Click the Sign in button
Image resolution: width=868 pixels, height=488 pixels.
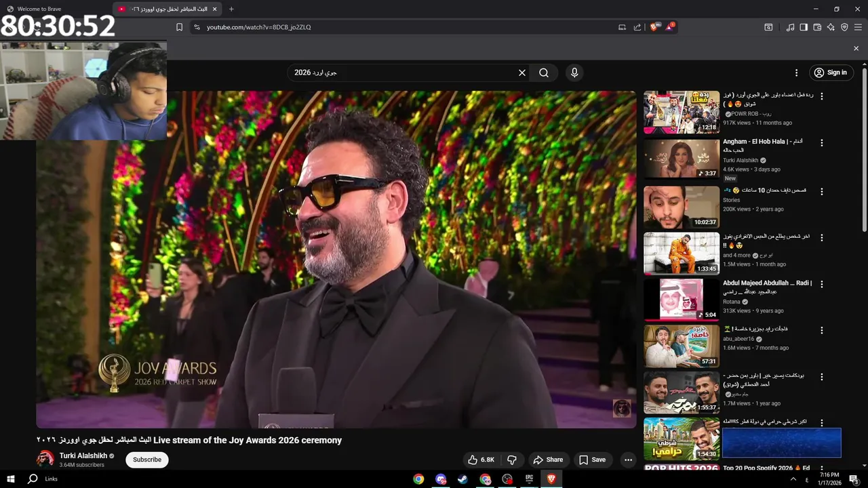click(x=831, y=73)
